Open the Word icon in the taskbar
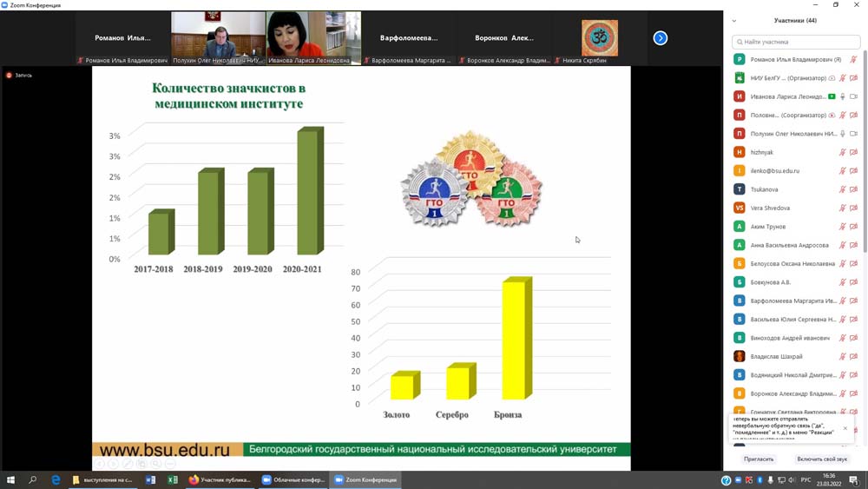Screen dimensions: 868x489 [x=150, y=479]
